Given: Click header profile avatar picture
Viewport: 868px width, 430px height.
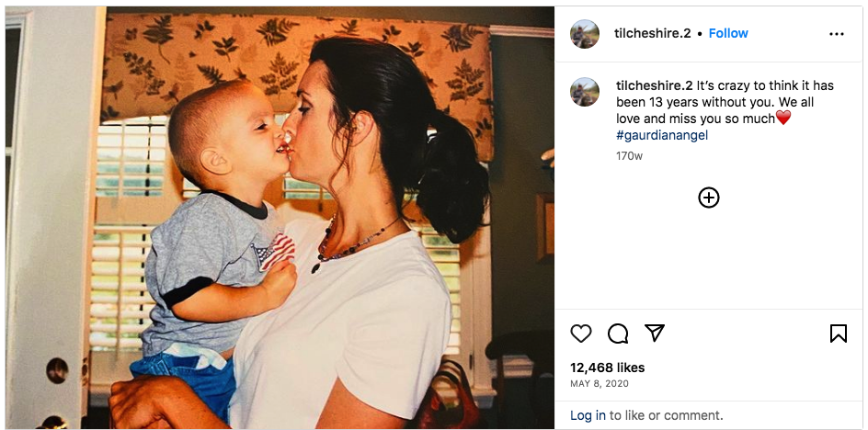Looking at the screenshot, I should 585,34.
